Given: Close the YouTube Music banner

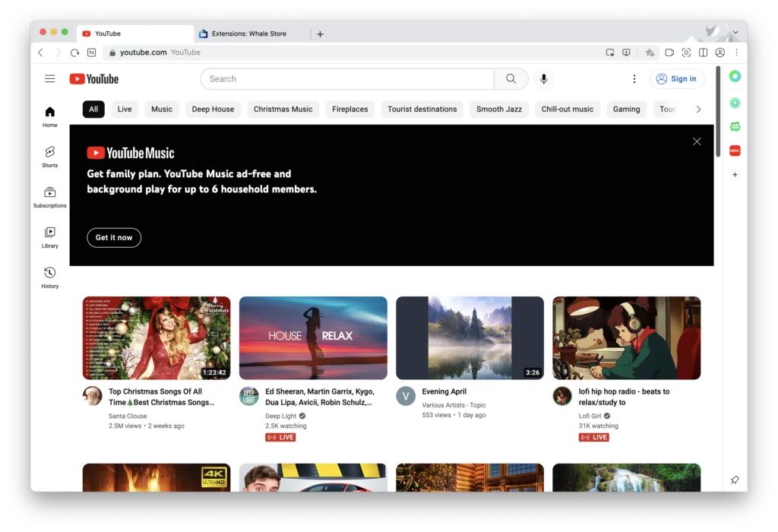Looking at the screenshot, I should click(x=697, y=141).
